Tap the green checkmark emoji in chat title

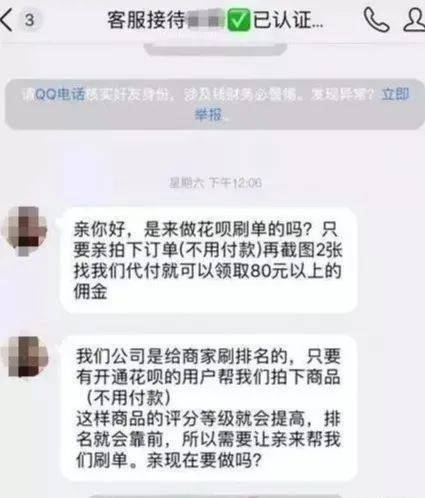[x=238, y=20]
